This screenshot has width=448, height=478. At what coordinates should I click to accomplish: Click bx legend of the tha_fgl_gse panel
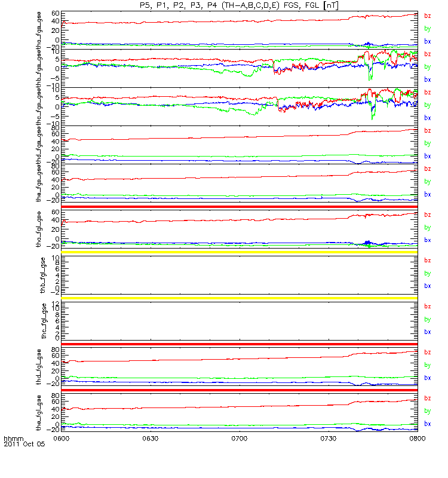[x=428, y=240]
